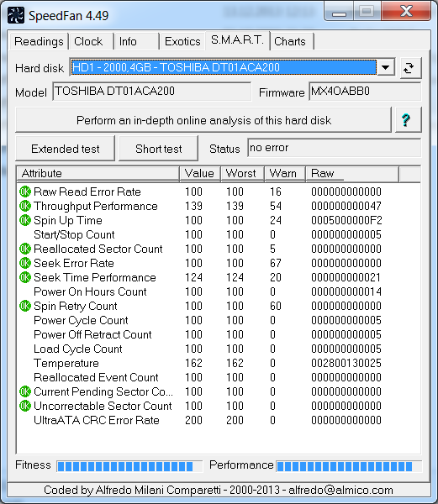Sort by the Raw column header
438x504 pixels.
tap(352, 174)
